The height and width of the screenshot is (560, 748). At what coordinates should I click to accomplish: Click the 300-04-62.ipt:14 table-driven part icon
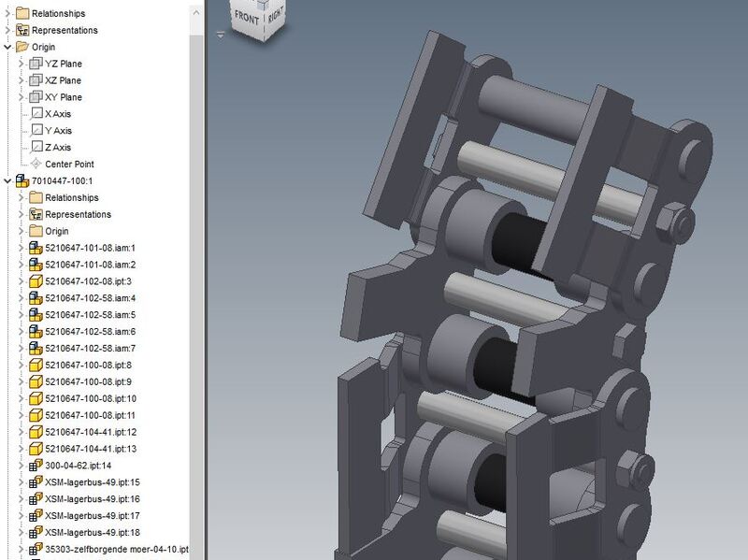[36, 465]
